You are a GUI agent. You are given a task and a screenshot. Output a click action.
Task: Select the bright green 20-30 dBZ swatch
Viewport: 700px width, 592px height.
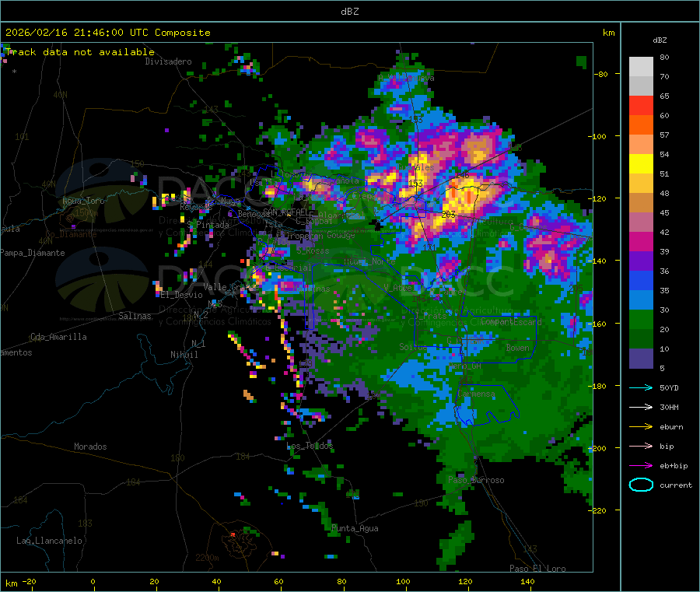click(641, 320)
